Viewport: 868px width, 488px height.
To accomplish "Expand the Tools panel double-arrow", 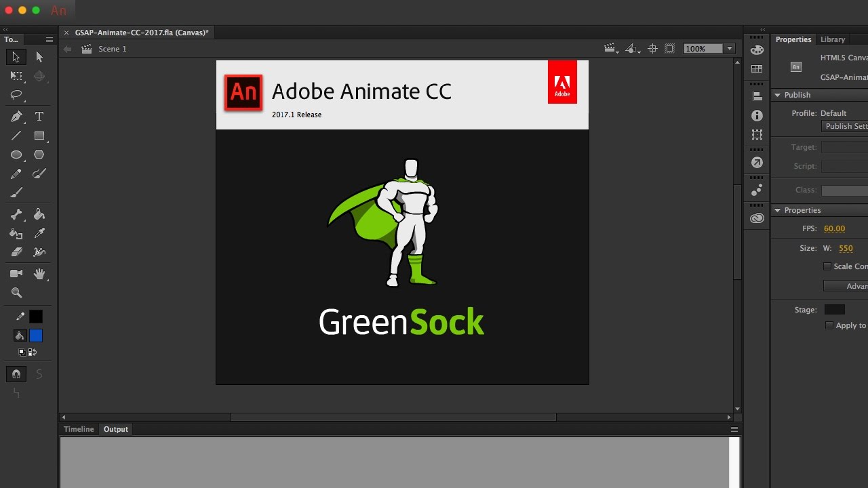I will coord(5,30).
